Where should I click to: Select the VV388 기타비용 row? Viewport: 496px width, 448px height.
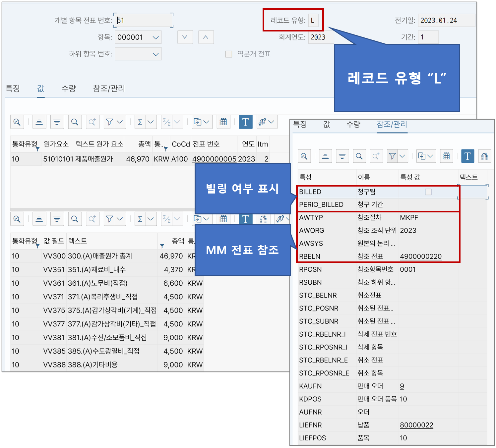[x=107, y=365]
